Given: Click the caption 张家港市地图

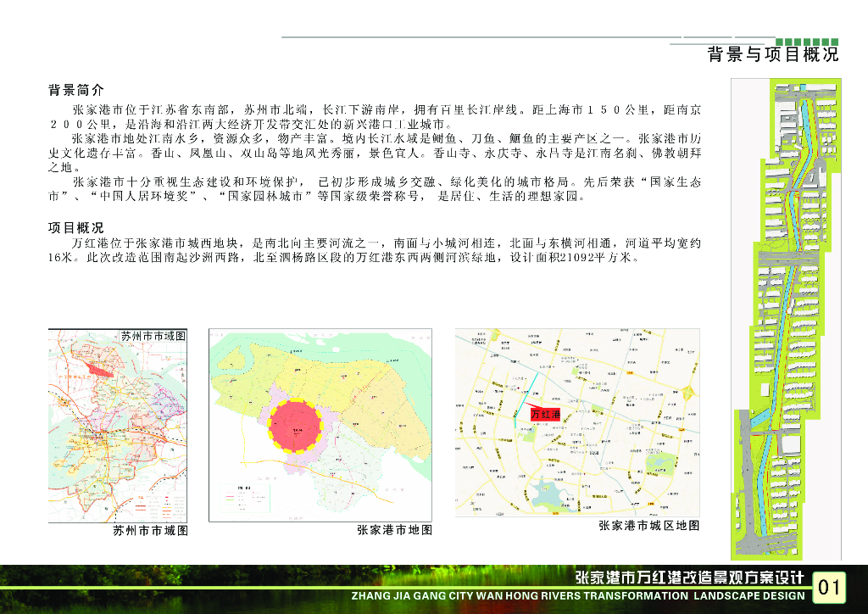Looking at the screenshot, I should point(395,530).
